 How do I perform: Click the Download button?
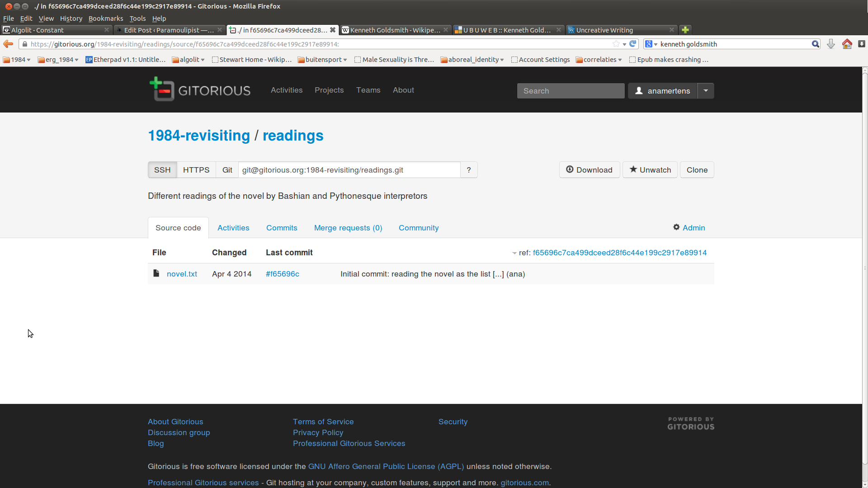pyautogui.click(x=590, y=170)
